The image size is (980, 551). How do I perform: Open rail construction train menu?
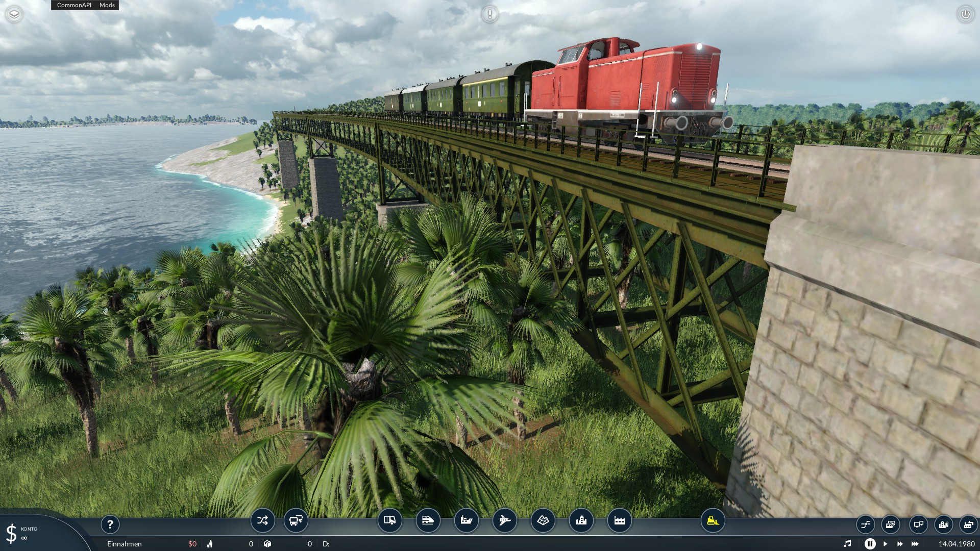428,521
